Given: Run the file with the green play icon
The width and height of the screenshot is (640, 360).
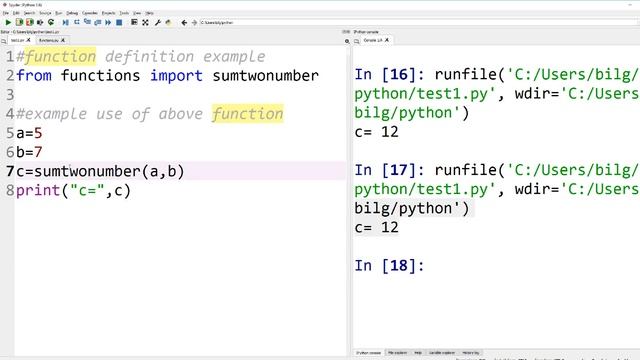Looking at the screenshot, I should click(8, 22).
